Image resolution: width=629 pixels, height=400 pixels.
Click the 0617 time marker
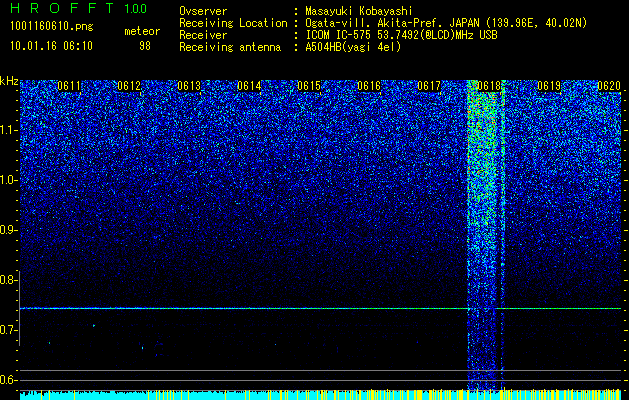point(429,86)
